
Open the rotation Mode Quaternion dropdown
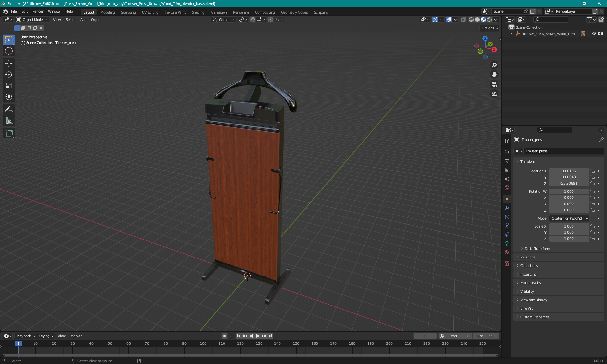[569, 218]
